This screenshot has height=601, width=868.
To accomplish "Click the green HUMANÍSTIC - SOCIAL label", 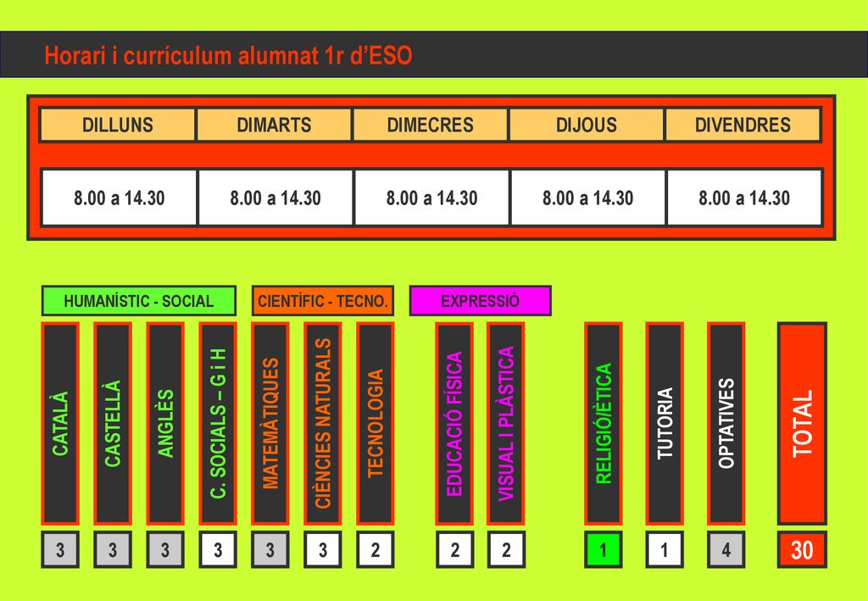I will (x=139, y=301).
